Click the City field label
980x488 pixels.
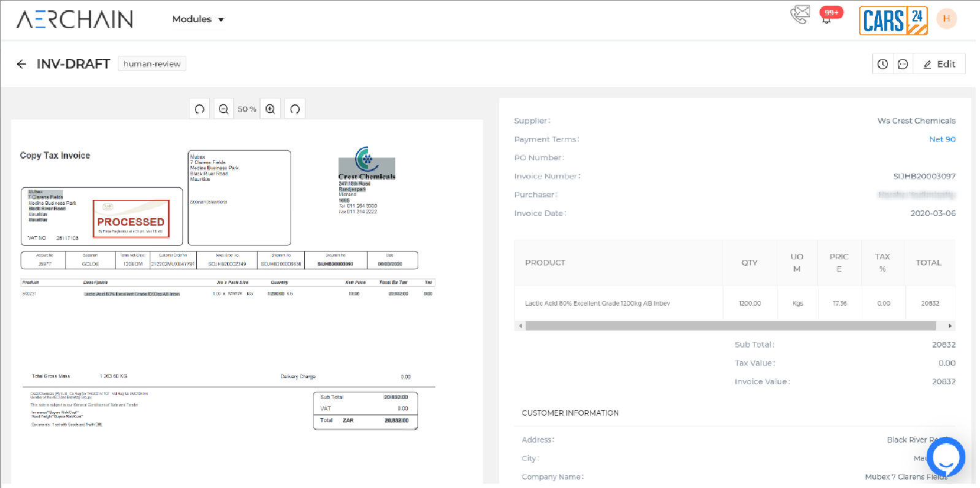530,458
